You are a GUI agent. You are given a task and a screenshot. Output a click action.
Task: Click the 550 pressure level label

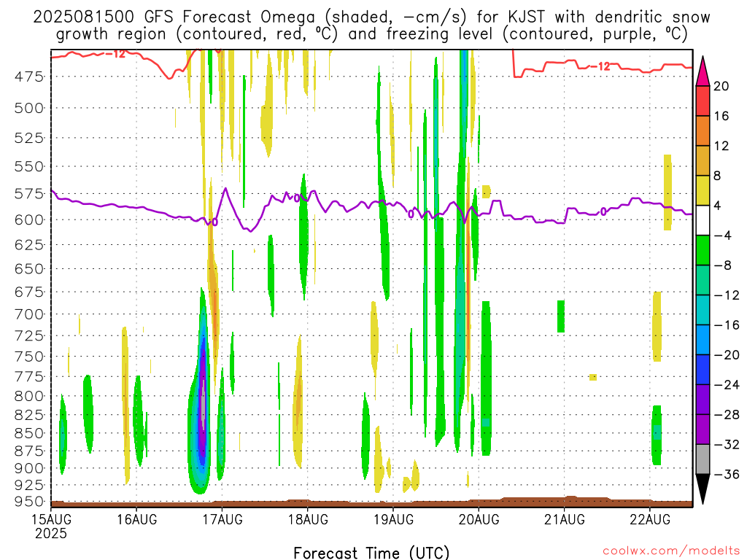[x=29, y=167]
